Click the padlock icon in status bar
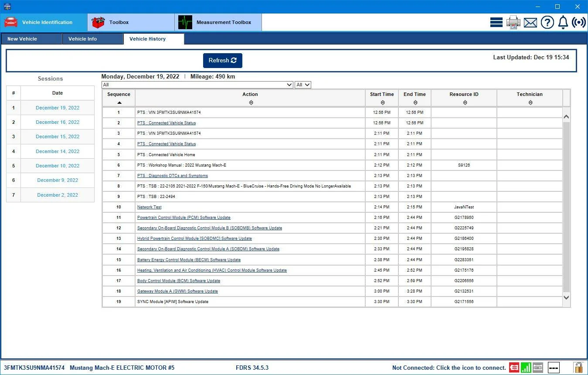Image resolution: width=588 pixels, height=375 pixels. coord(578,367)
